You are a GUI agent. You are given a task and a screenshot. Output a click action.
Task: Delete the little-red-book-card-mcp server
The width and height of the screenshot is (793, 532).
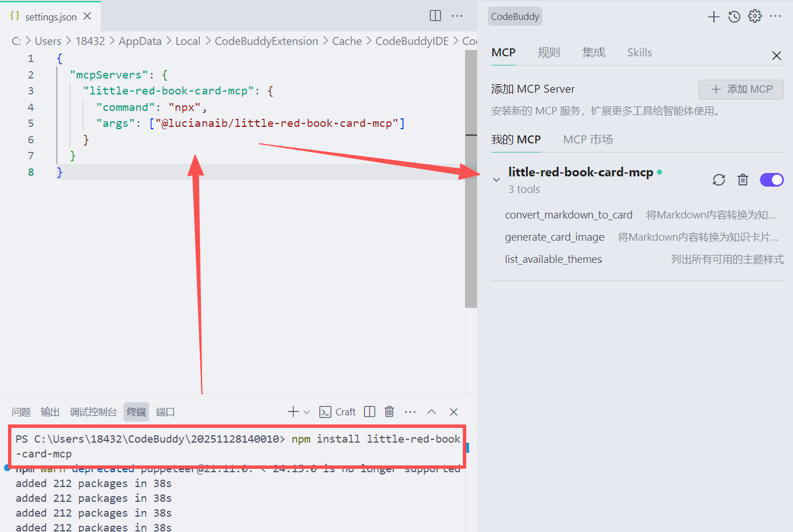pos(742,179)
